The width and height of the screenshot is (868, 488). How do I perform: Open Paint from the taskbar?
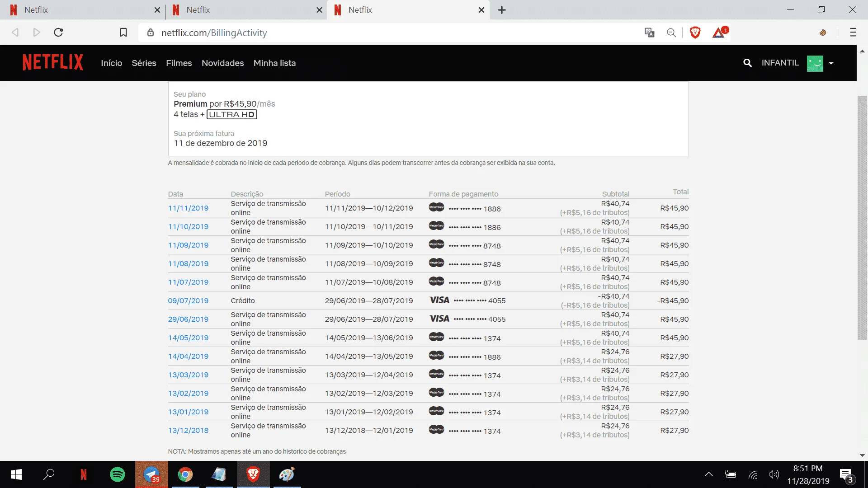tap(287, 474)
